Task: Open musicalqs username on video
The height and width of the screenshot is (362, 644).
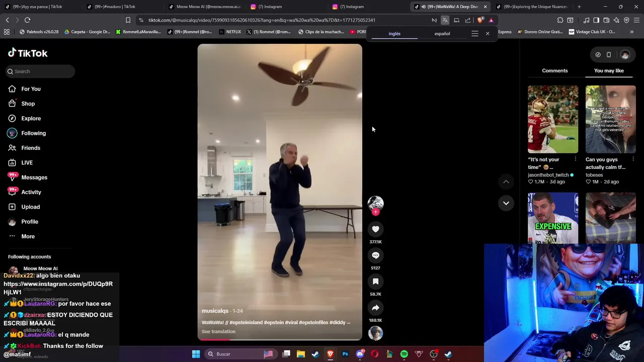Action: [215, 311]
